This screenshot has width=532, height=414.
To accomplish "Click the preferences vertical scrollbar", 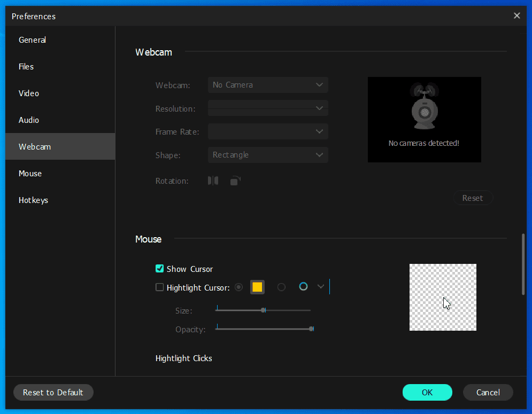I will coord(523,264).
